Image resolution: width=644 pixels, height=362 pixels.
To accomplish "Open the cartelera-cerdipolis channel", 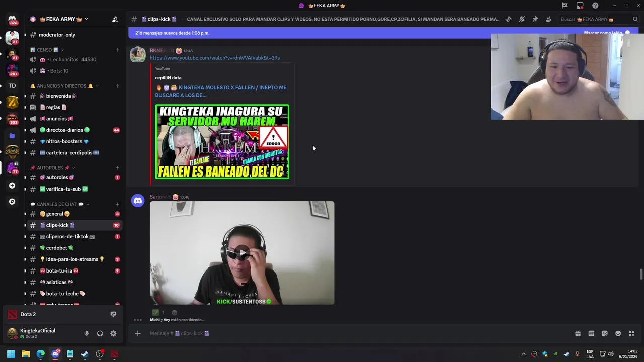I will pyautogui.click(x=74, y=153).
